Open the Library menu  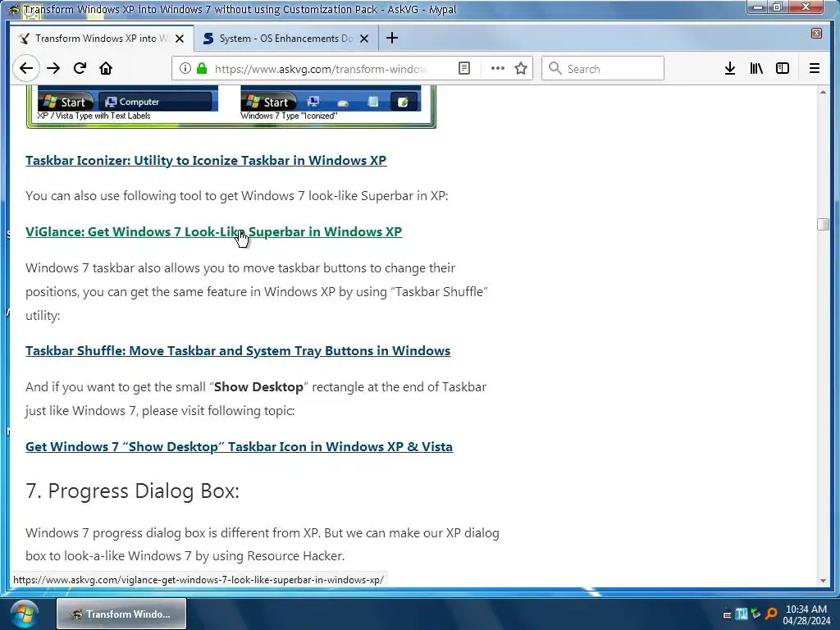pyautogui.click(x=756, y=68)
